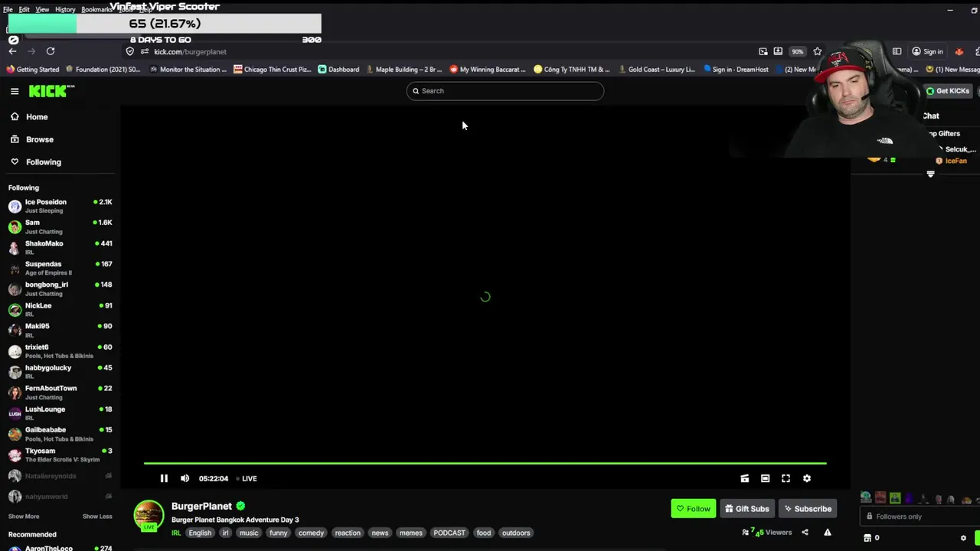Click the music tag
The image size is (980, 551).
point(249,533)
